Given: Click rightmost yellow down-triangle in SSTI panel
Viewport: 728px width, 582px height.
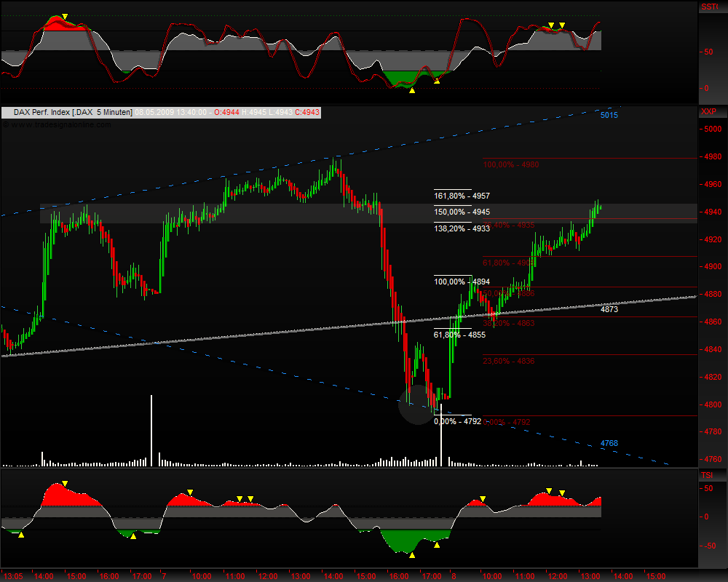Looking at the screenshot, I should point(562,25).
